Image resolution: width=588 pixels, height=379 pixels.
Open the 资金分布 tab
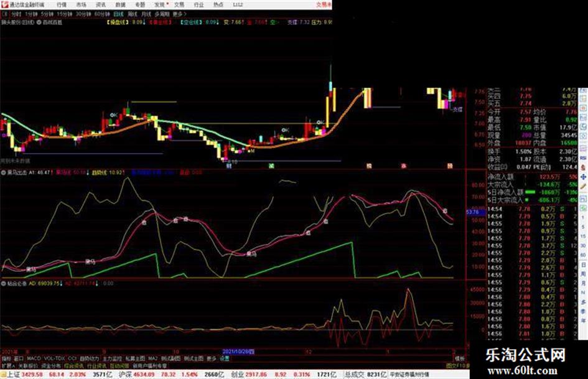coord(50,365)
